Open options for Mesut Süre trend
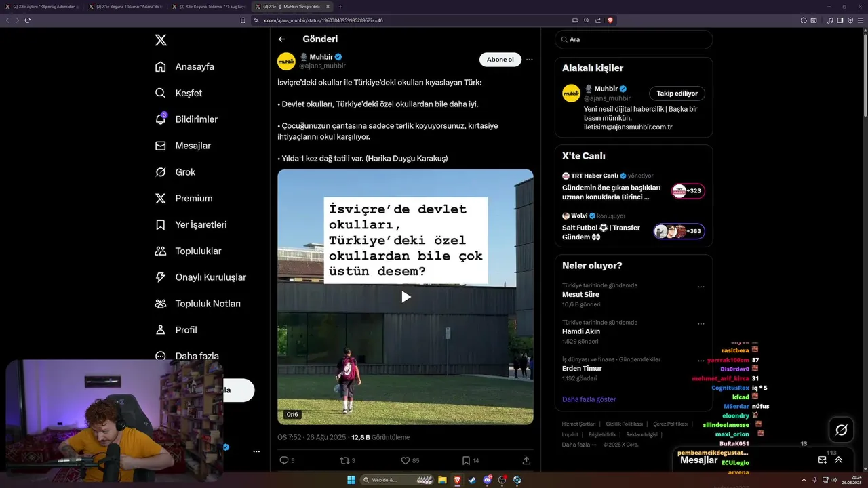 pyautogui.click(x=701, y=287)
